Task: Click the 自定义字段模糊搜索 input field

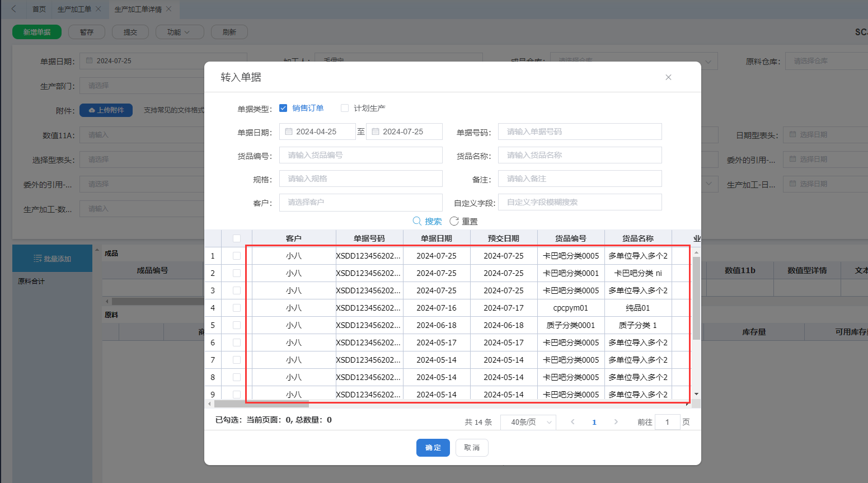Action: [x=580, y=202]
